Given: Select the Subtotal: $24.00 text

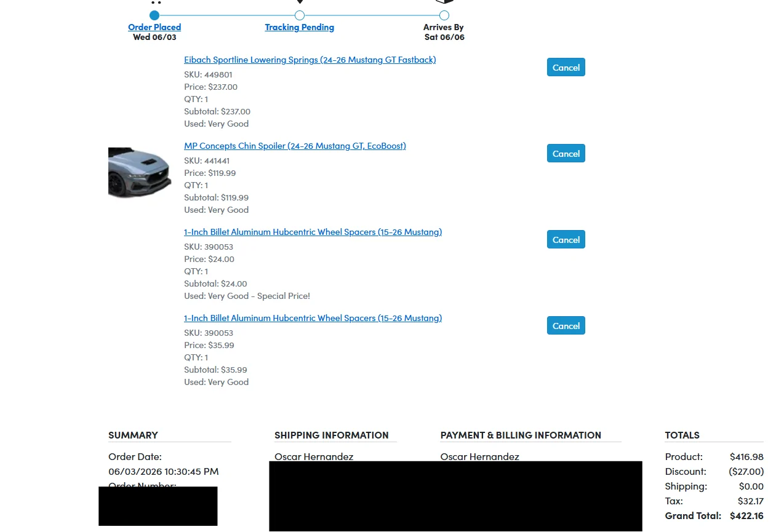Looking at the screenshot, I should click(x=215, y=284).
